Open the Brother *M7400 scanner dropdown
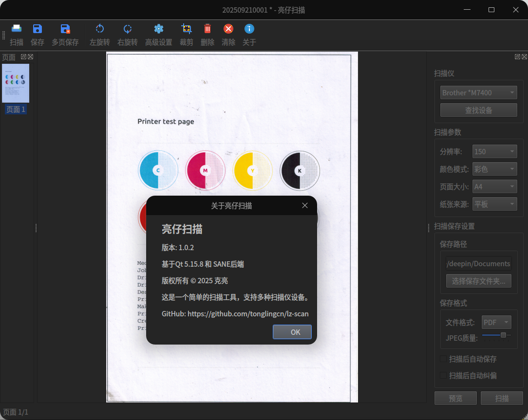528x420 pixels. click(x=478, y=92)
